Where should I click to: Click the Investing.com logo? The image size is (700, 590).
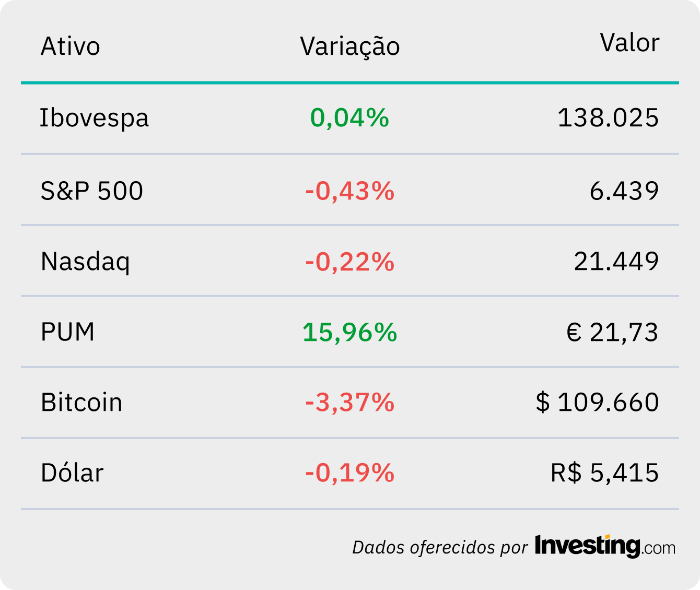click(x=605, y=546)
